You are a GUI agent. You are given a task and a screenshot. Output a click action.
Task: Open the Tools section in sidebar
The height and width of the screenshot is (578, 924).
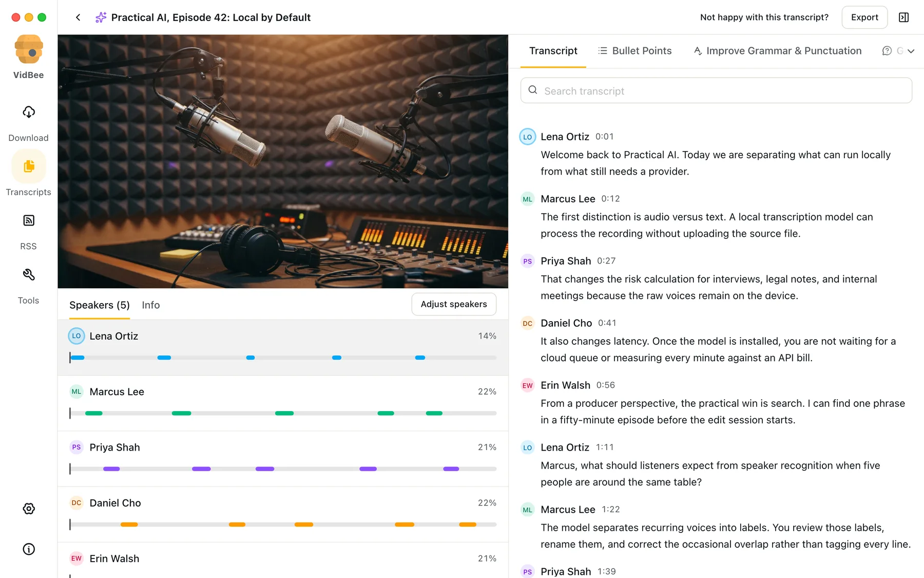point(29,285)
